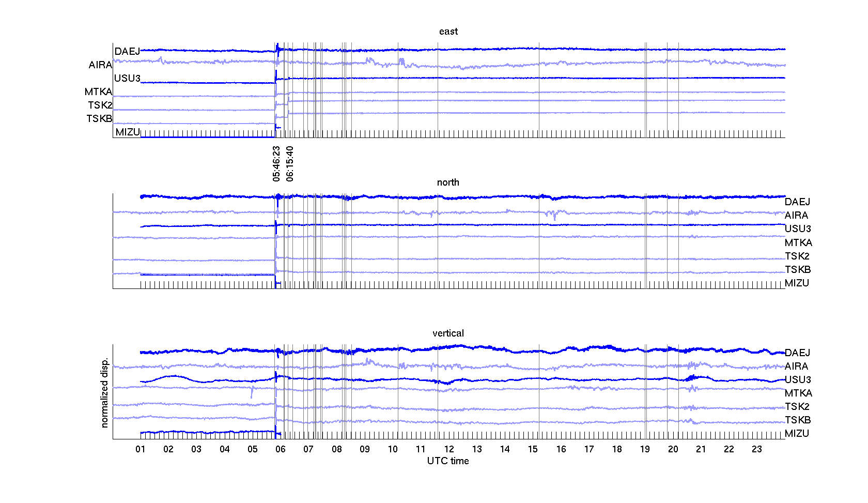This screenshot has width=868, height=503.
Task: Click AIRA station label in vertical panel
Action: coord(796,366)
